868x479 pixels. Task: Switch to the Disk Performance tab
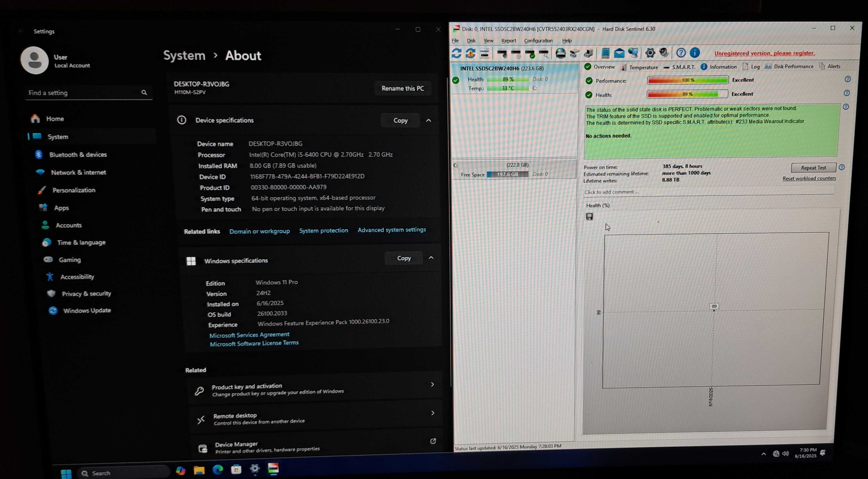789,67
